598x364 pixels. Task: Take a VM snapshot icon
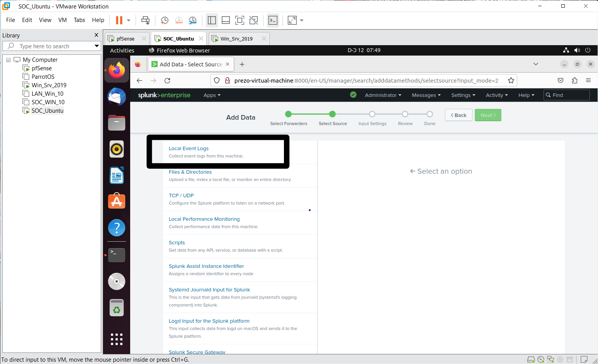165,20
